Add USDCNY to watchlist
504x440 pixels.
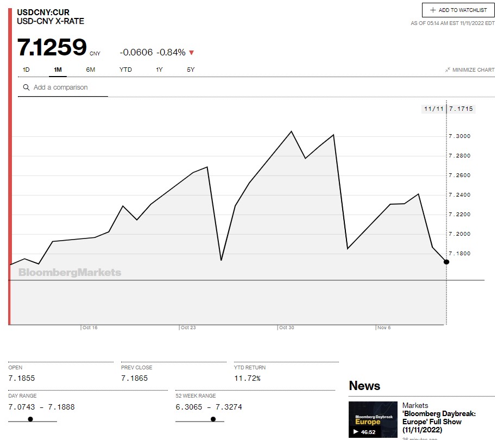pos(458,10)
